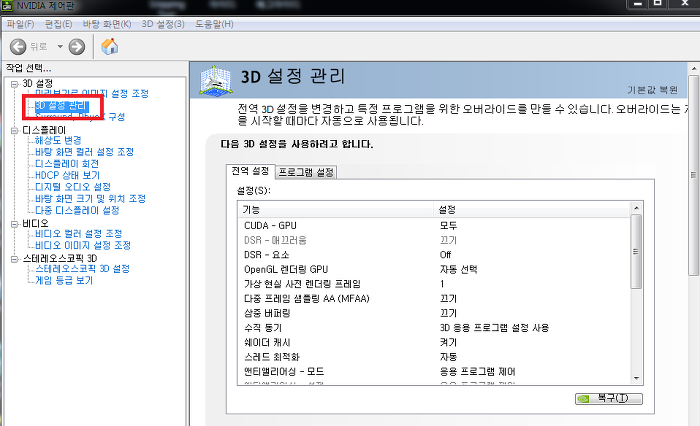This screenshot has height=426, width=700.
Task: Open 디지털 오디오 설정
Action: pyautogui.click(x=73, y=187)
